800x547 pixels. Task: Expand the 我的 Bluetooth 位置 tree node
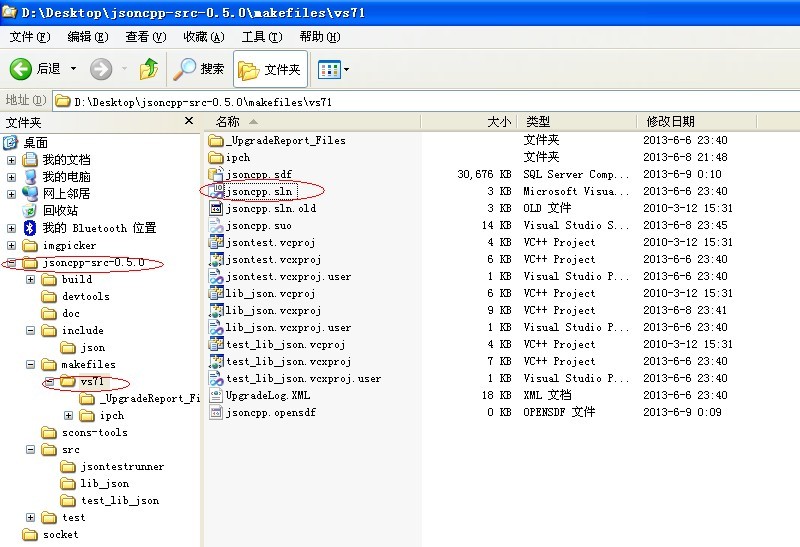pos(11,228)
